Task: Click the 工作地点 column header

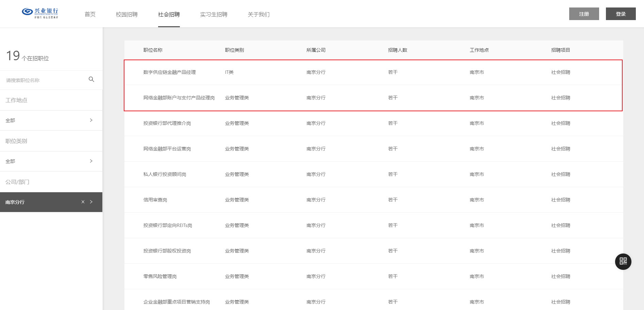Action: [479, 50]
